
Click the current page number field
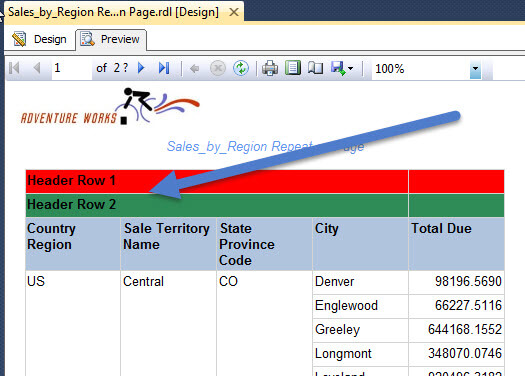(x=72, y=68)
